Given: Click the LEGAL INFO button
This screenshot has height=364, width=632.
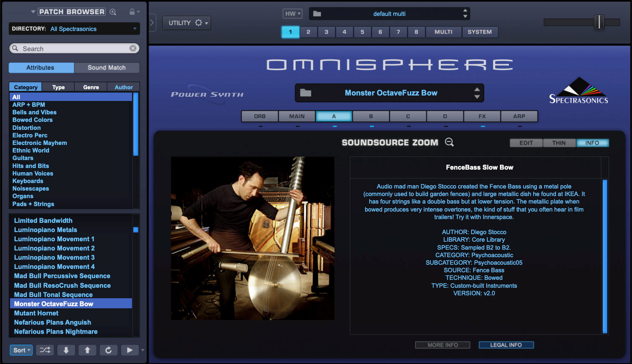Looking at the screenshot, I should click(x=506, y=345).
